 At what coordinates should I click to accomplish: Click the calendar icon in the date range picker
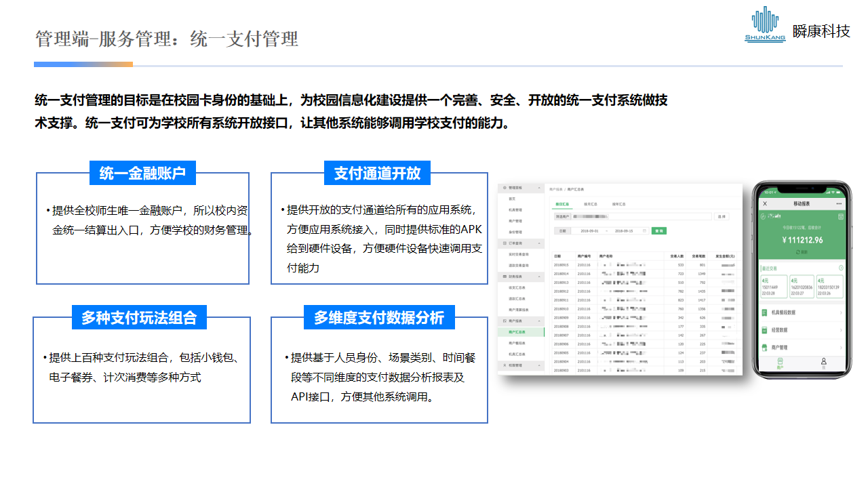click(x=645, y=230)
